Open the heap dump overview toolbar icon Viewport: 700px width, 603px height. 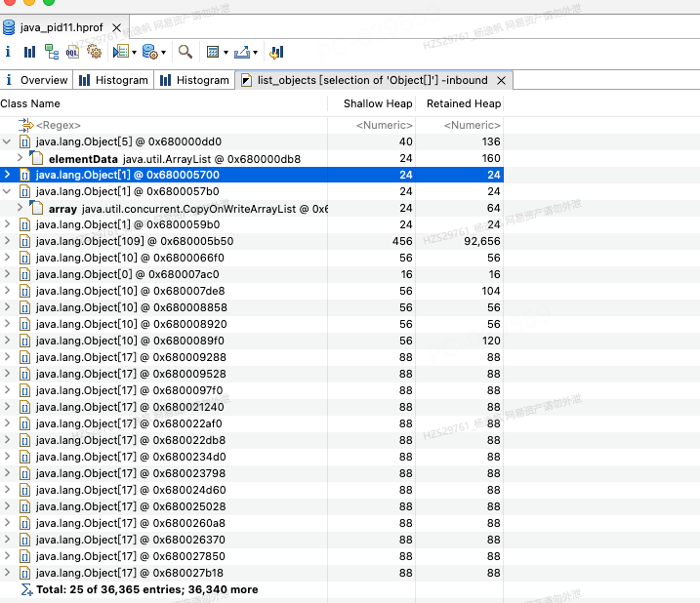8,52
